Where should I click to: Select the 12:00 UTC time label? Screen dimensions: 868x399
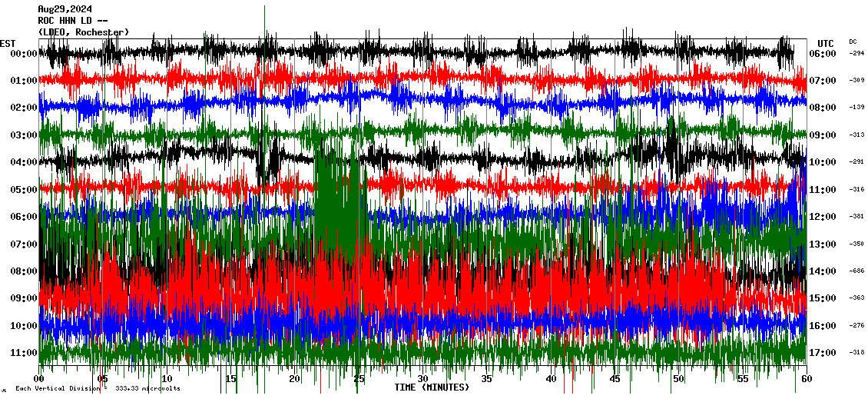tap(825, 217)
